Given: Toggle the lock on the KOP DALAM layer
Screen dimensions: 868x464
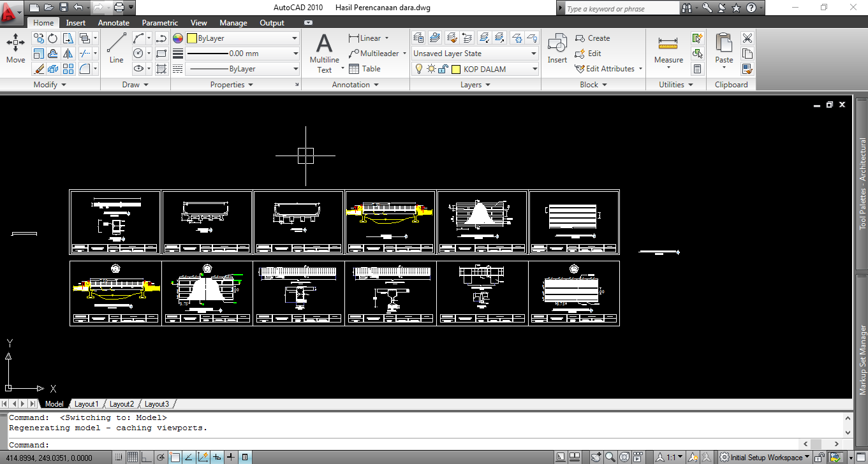Looking at the screenshot, I should click(443, 68).
